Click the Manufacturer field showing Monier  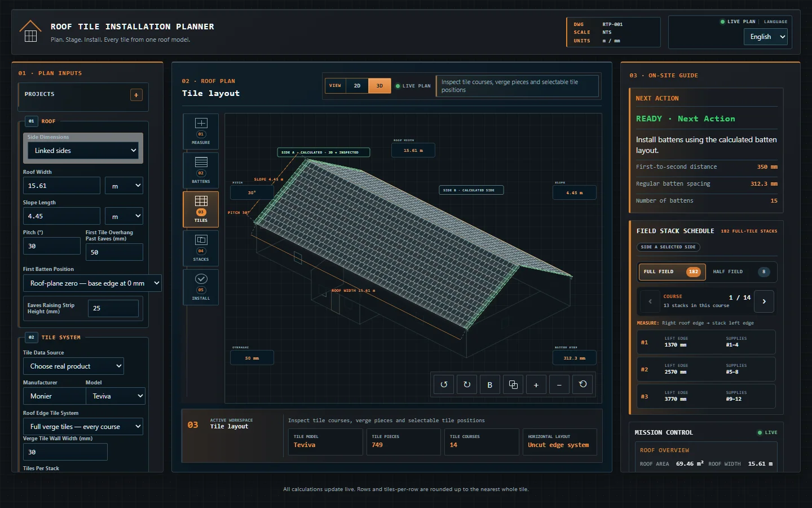54,396
